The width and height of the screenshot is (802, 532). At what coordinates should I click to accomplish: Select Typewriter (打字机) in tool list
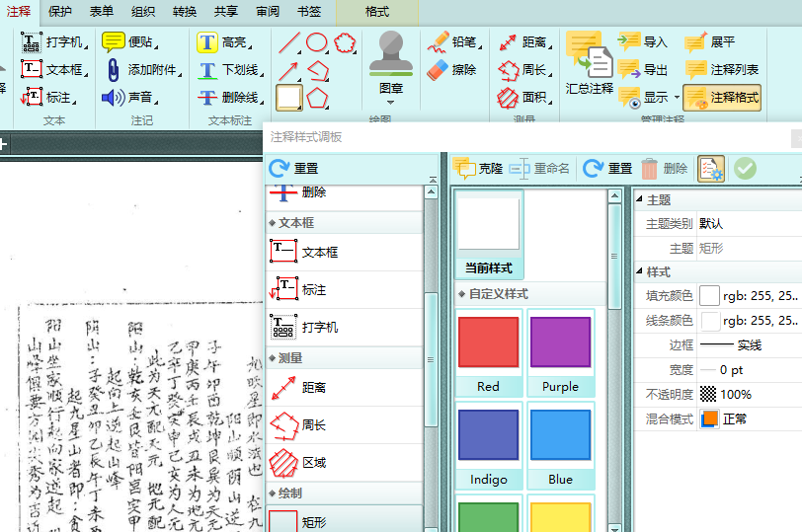[x=345, y=327]
